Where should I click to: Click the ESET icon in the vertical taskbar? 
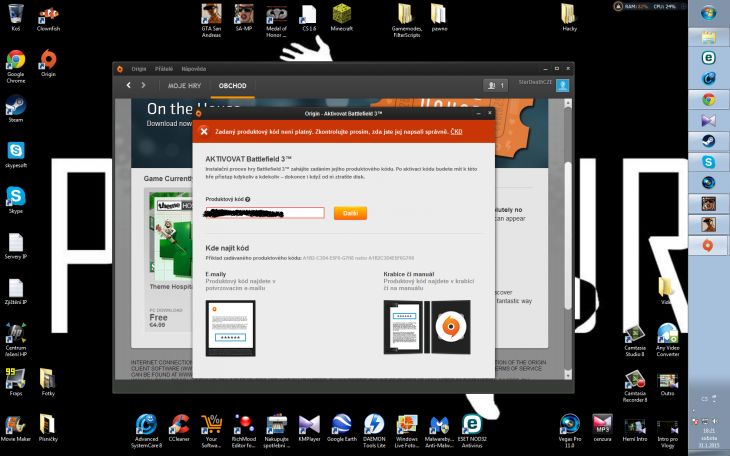point(709,58)
